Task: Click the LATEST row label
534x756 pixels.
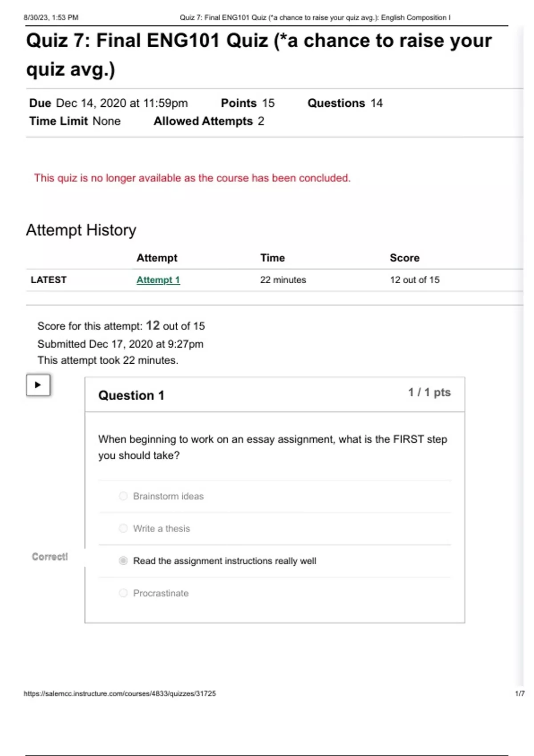Action: (x=49, y=280)
